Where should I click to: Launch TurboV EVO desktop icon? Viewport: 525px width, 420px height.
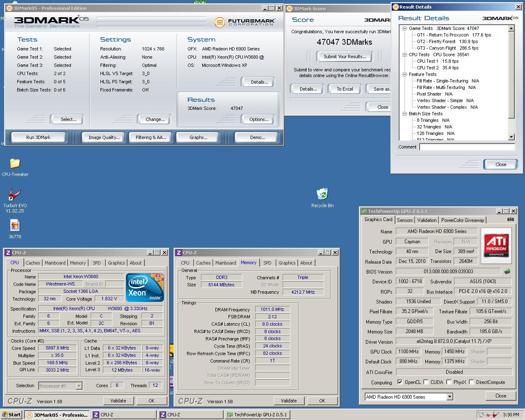click(x=15, y=194)
